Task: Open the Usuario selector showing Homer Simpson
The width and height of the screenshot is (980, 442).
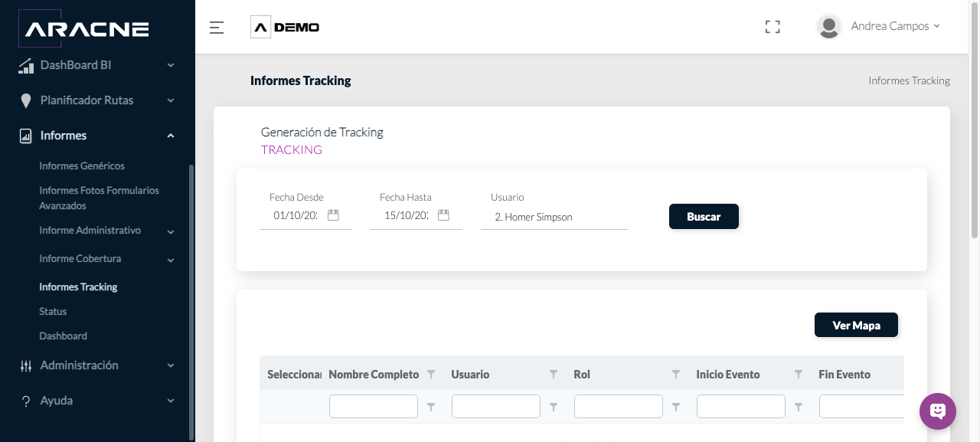Action: [554, 217]
